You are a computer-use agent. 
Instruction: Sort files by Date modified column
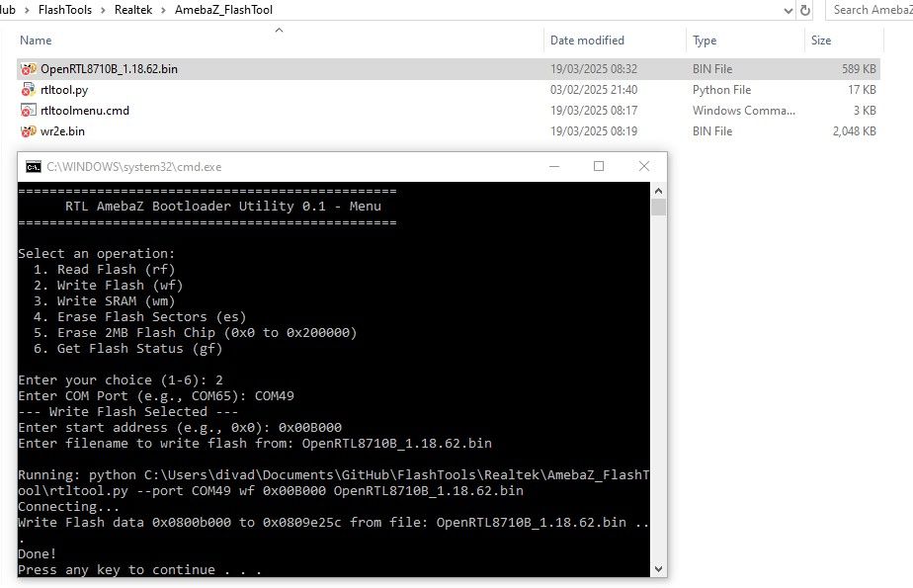click(587, 41)
